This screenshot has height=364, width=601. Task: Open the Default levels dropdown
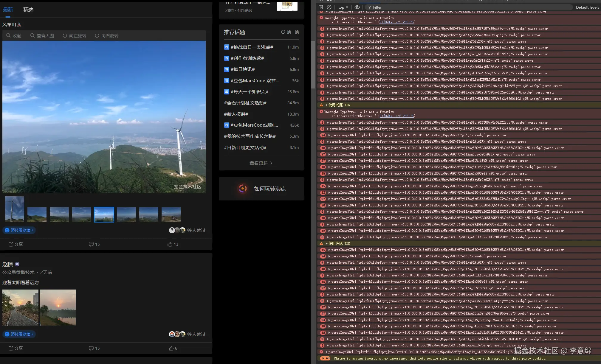click(x=587, y=7)
